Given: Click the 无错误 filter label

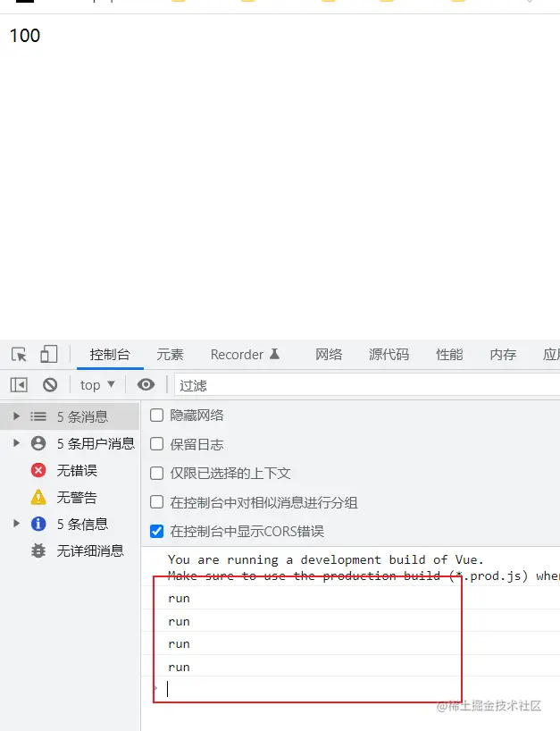Looking at the screenshot, I should coord(77,470).
